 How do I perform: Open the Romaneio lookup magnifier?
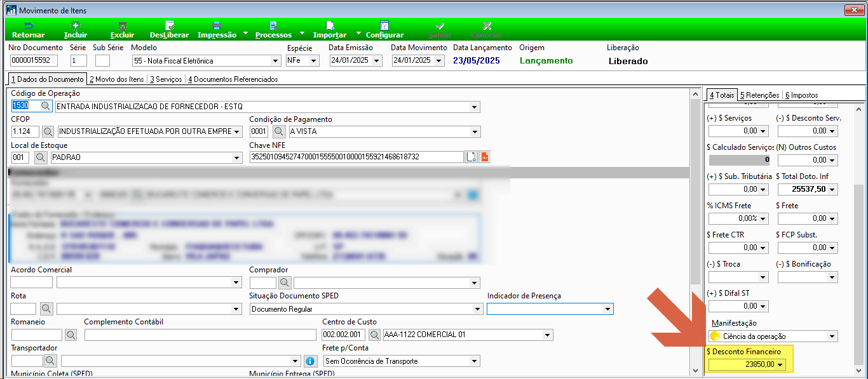tap(71, 335)
